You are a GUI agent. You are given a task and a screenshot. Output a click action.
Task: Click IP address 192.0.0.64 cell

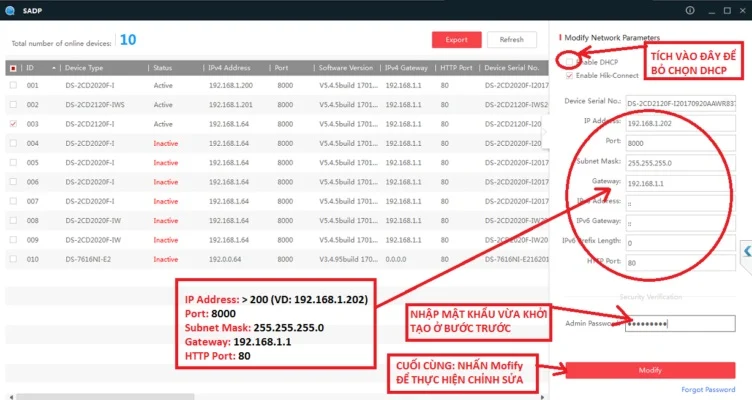coord(225,259)
